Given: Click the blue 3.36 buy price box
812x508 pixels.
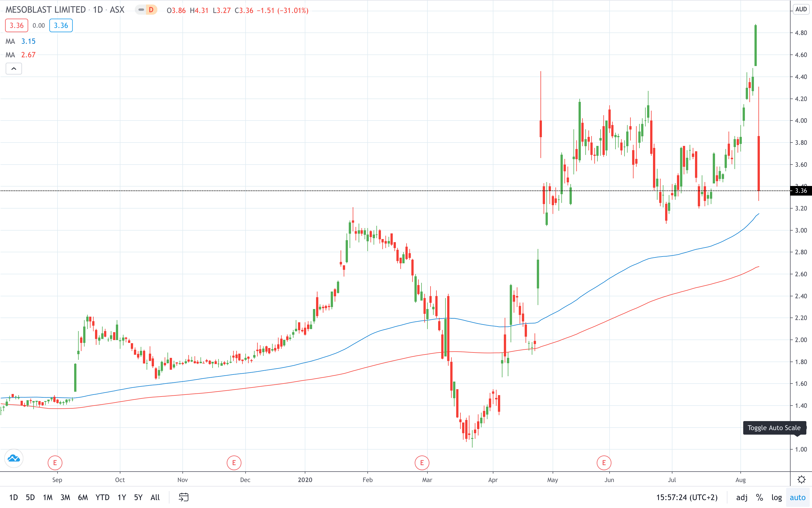Looking at the screenshot, I should pyautogui.click(x=61, y=25).
